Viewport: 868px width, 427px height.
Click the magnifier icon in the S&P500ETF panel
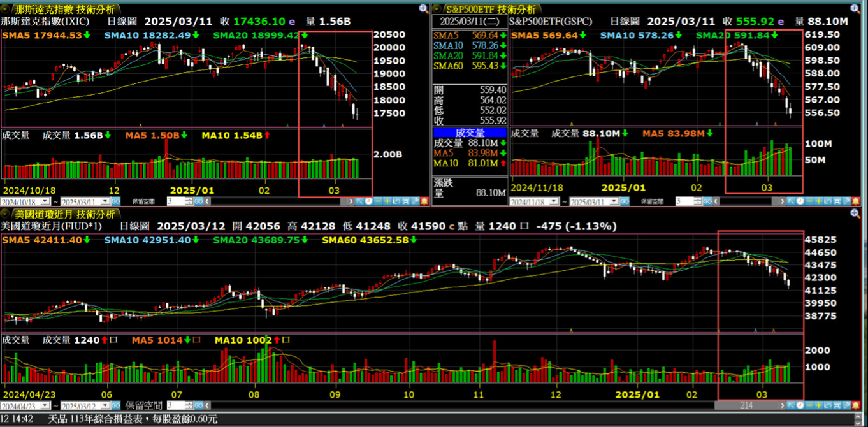point(855,9)
